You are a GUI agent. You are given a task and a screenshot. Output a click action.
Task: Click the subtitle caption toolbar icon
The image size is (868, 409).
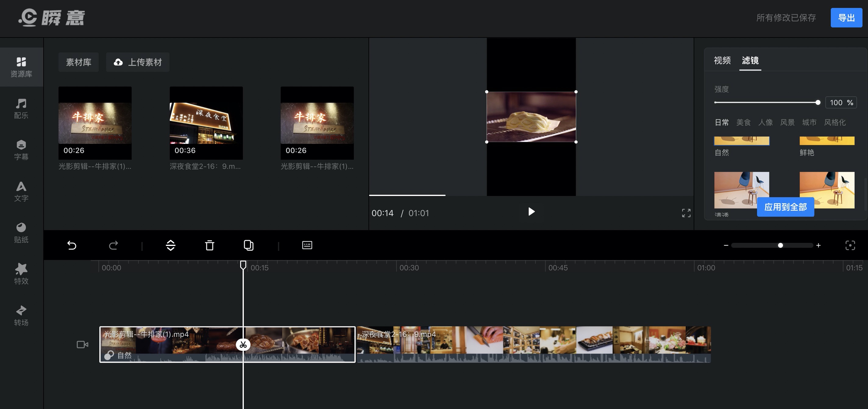coord(307,245)
